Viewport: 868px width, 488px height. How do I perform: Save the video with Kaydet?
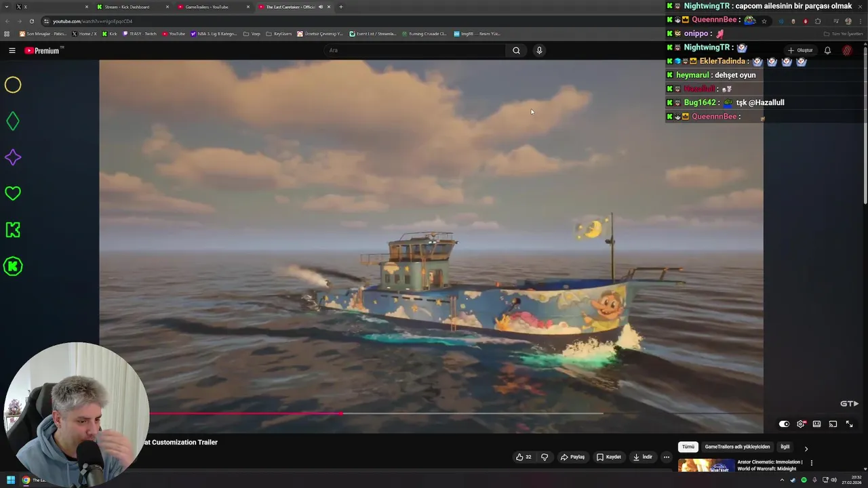(x=608, y=457)
